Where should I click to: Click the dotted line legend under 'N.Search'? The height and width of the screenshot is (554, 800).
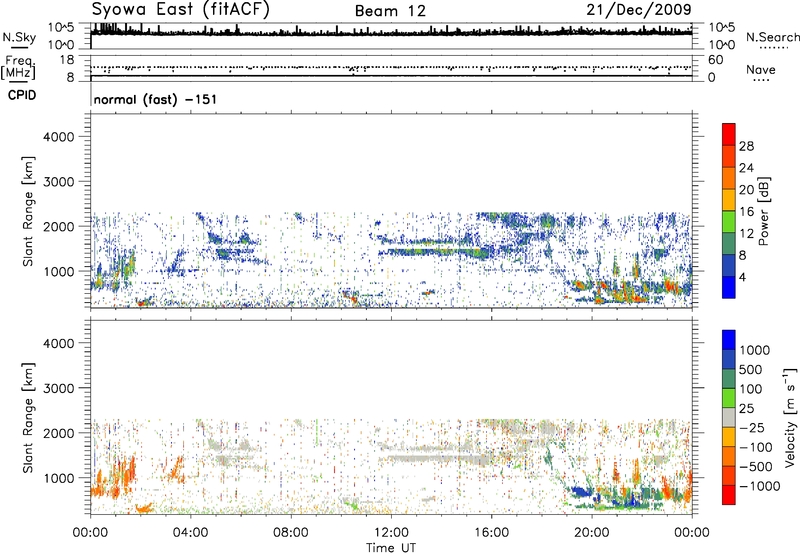coord(774,48)
